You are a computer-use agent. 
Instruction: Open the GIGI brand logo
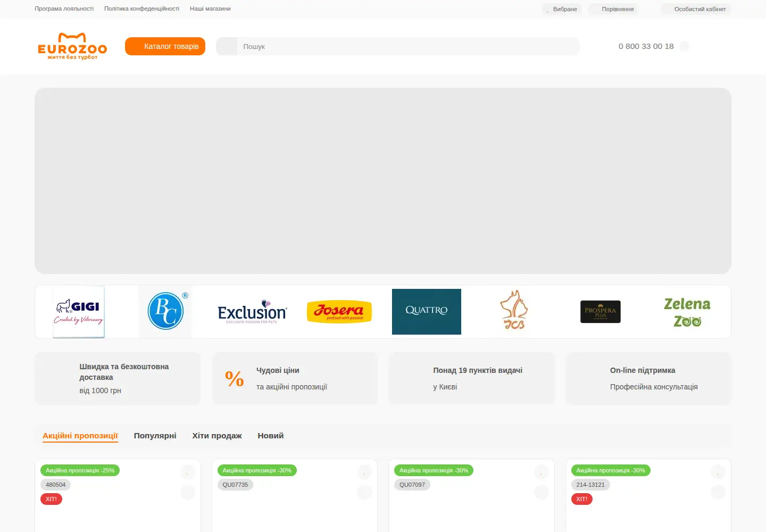pos(79,312)
